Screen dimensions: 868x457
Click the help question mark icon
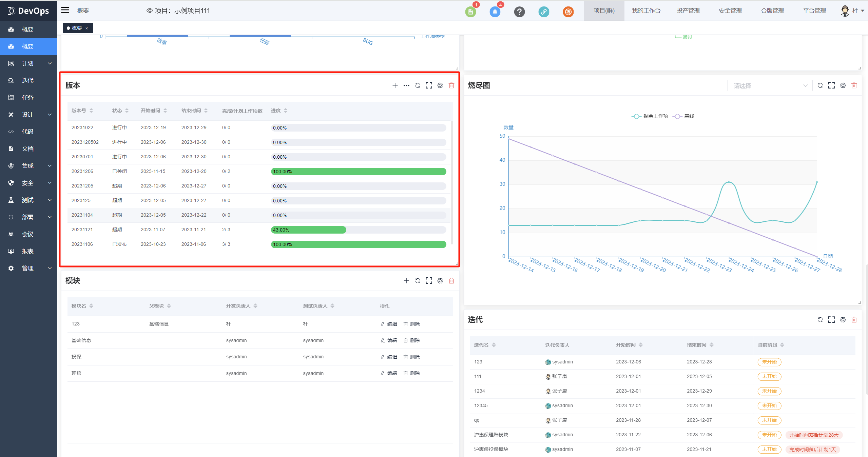pos(519,12)
